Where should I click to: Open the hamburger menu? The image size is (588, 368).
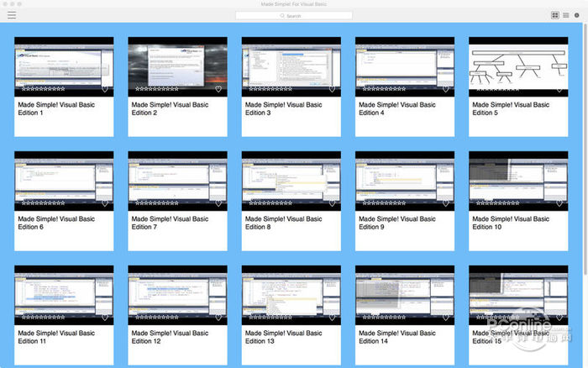(x=12, y=15)
